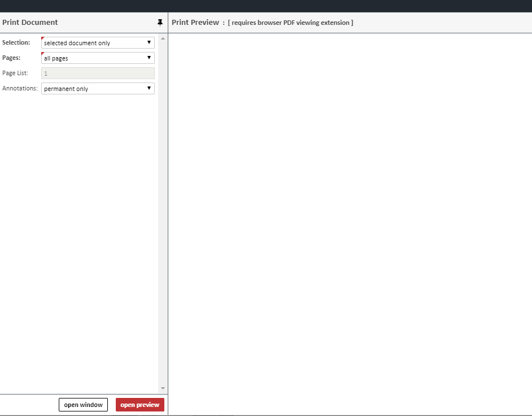Screen dimensions: 532x416
Task: Click the Print Document panel title
Action: coord(30,23)
